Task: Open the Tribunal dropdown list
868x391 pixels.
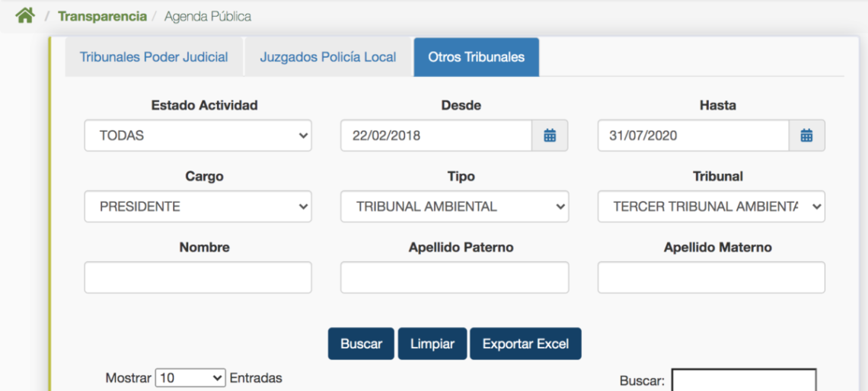Action: click(711, 207)
